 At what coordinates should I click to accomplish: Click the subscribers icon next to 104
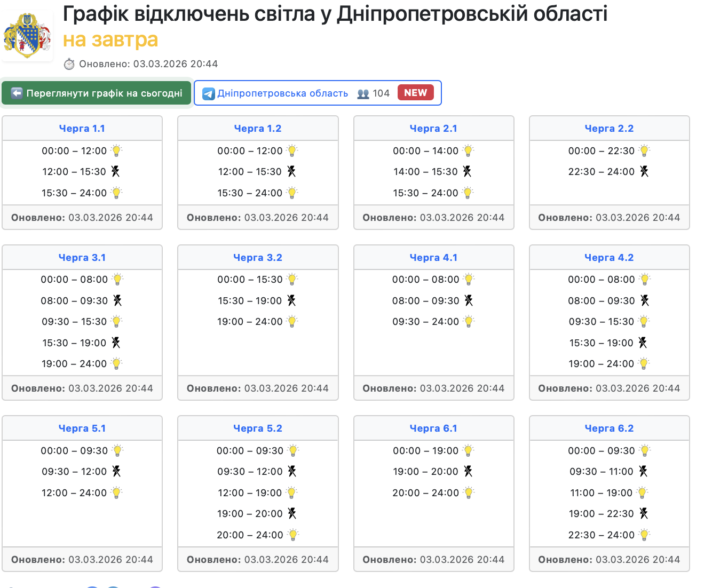pos(363,94)
